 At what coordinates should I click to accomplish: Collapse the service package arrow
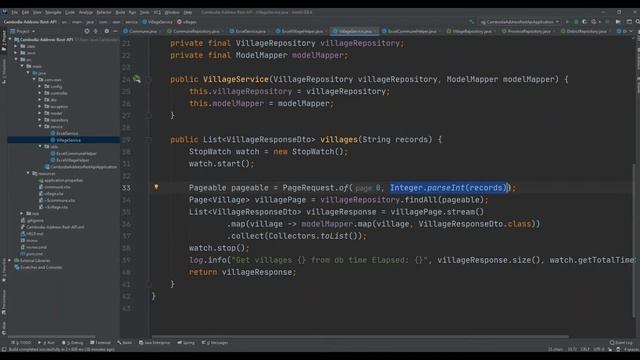coord(40,127)
